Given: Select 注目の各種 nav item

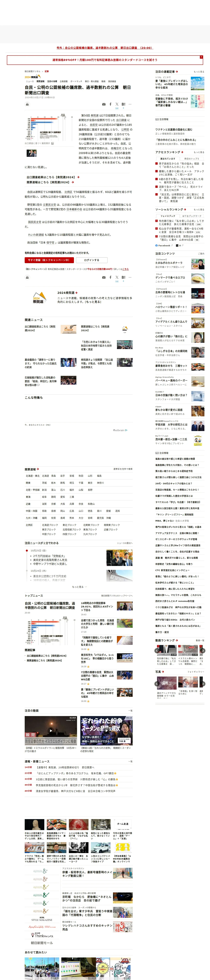Looking at the screenshot, I should point(52,81).
